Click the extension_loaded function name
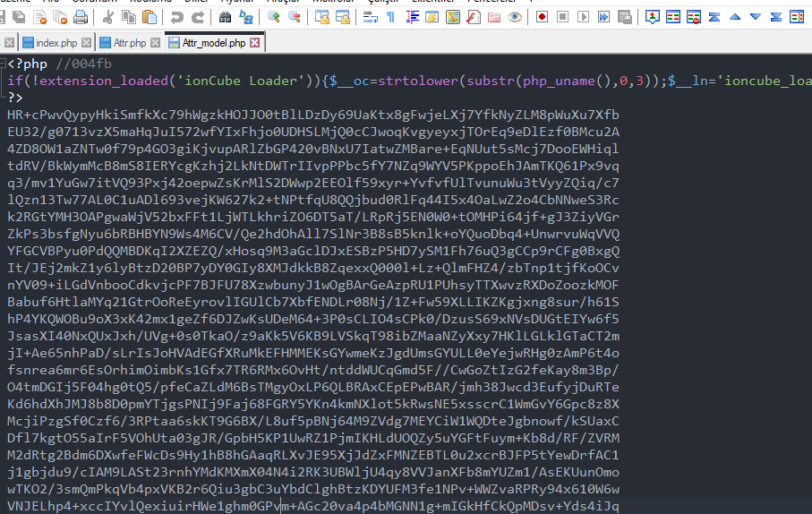812x514 pixels. (104, 81)
